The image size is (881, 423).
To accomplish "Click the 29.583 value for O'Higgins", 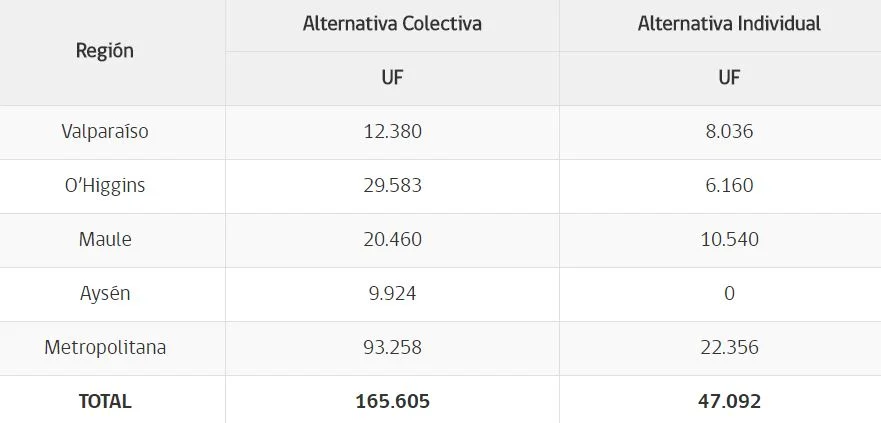I will tap(392, 185).
